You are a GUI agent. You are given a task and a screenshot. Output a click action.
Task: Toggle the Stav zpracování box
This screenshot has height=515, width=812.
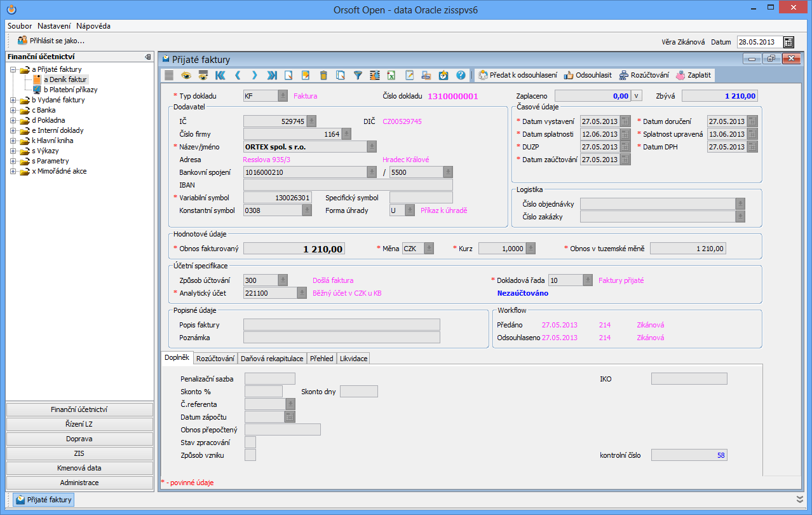(x=250, y=443)
